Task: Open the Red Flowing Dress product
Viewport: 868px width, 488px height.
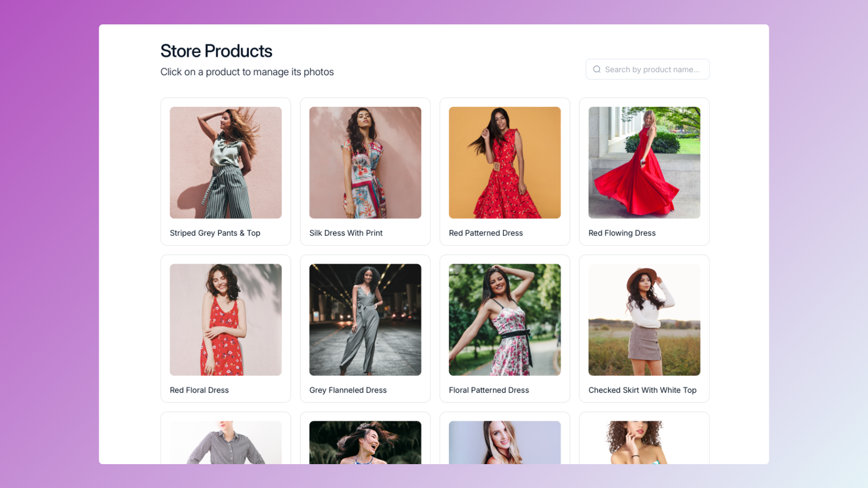Action: pos(644,163)
